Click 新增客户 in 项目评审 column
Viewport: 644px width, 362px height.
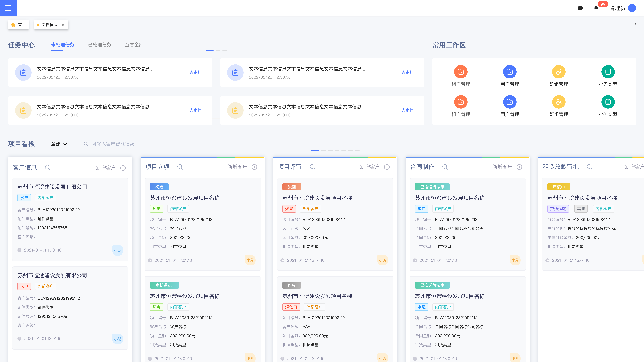pos(370,167)
